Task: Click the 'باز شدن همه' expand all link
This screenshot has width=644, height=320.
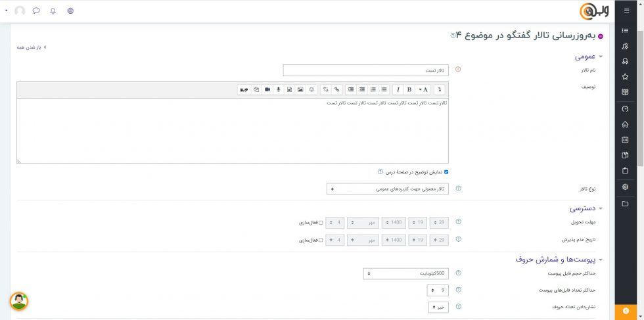Action: pos(33,47)
